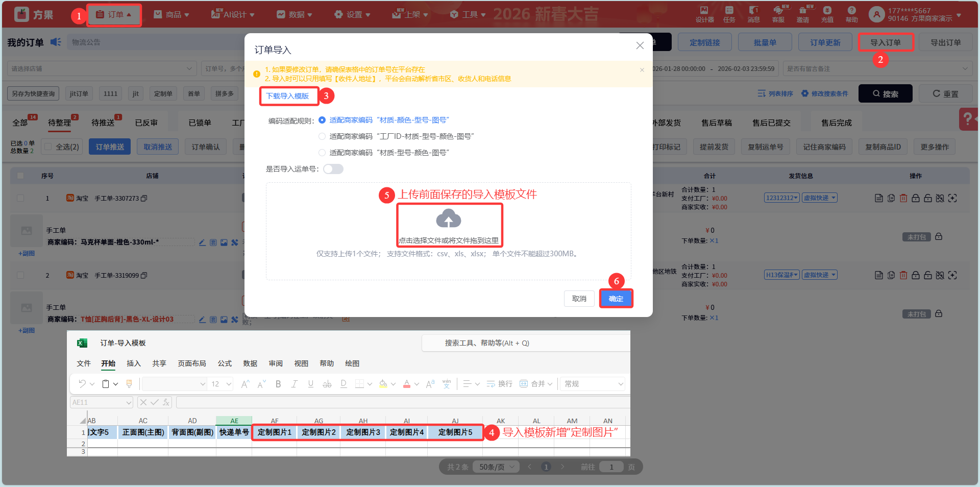The image size is (980, 487).
Task: Select the "材质-型号-颜色-图号" radio option
Action: pyautogui.click(x=322, y=153)
